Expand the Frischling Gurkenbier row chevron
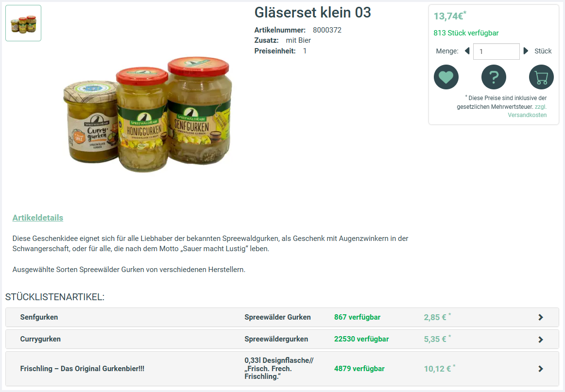The width and height of the screenshot is (565, 392). pyautogui.click(x=541, y=369)
